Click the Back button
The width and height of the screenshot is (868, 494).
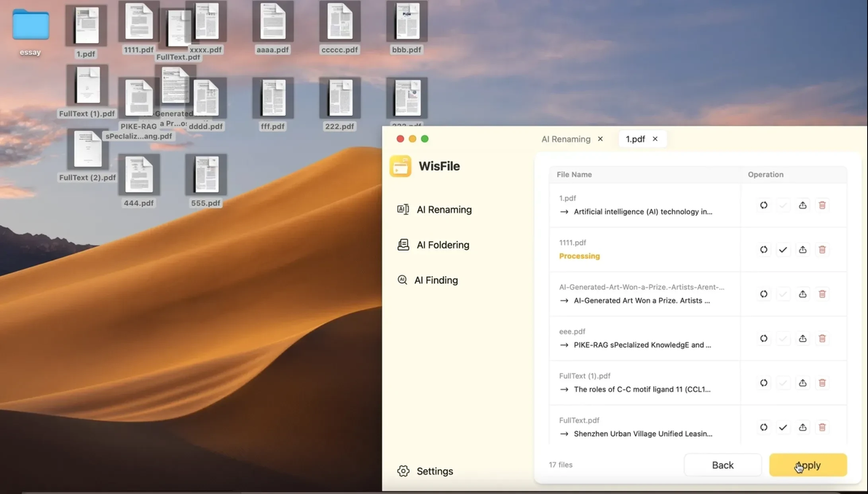pyautogui.click(x=722, y=465)
